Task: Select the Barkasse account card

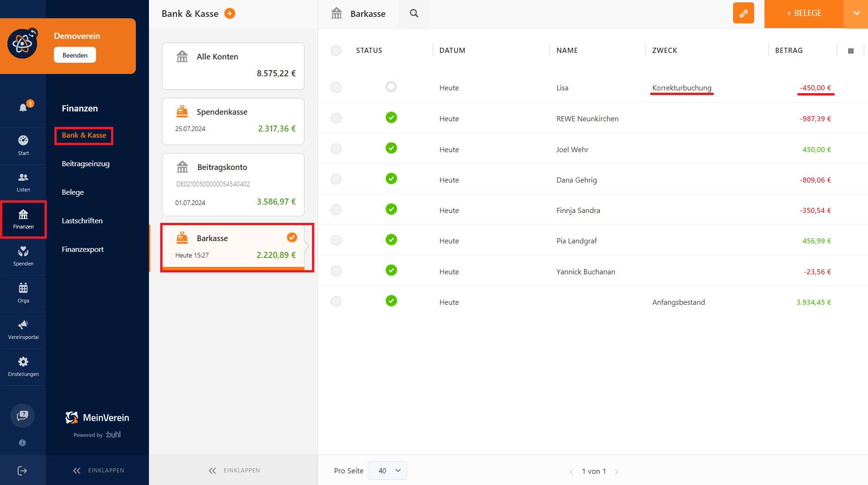Action: pyautogui.click(x=233, y=247)
